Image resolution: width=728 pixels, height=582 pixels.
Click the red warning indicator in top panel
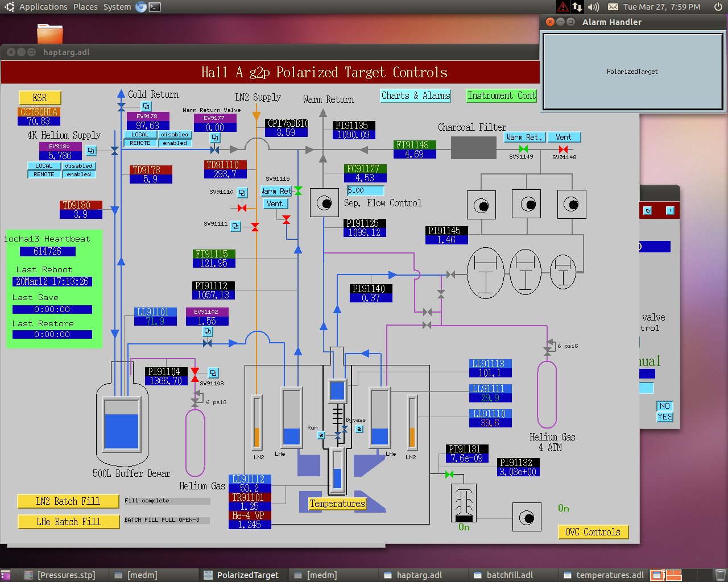[562, 7]
